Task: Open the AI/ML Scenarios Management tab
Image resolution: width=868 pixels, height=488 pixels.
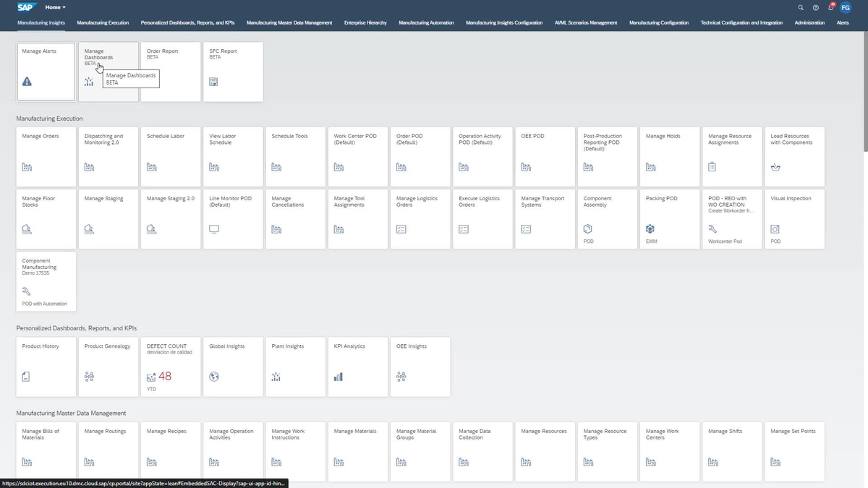Action: [586, 22]
